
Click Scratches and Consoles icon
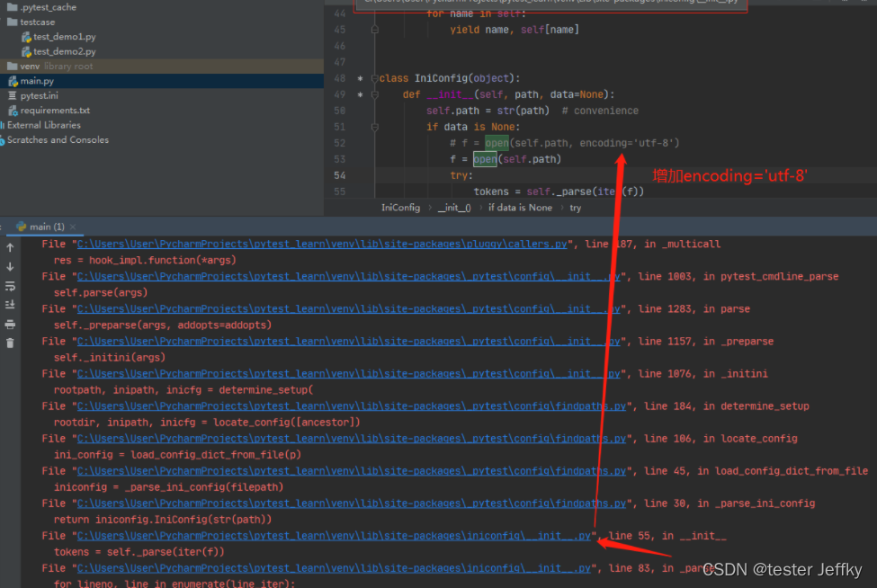[2, 139]
